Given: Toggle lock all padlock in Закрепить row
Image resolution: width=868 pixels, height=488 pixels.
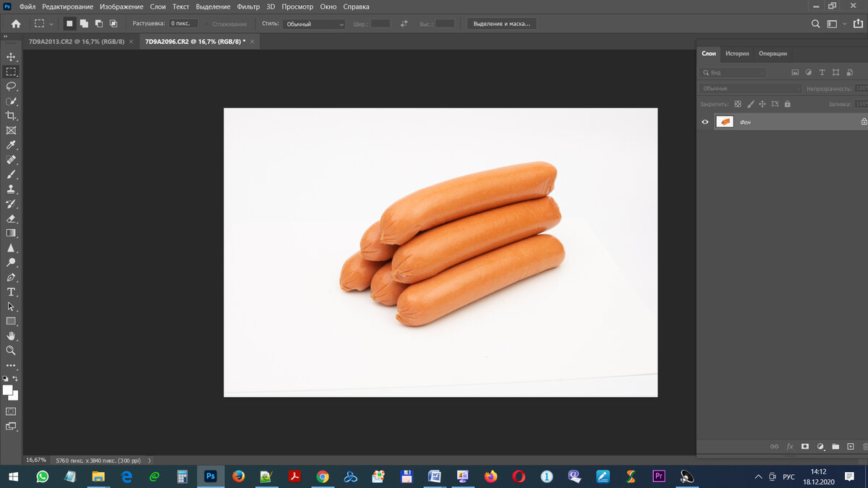Looking at the screenshot, I should click(787, 104).
